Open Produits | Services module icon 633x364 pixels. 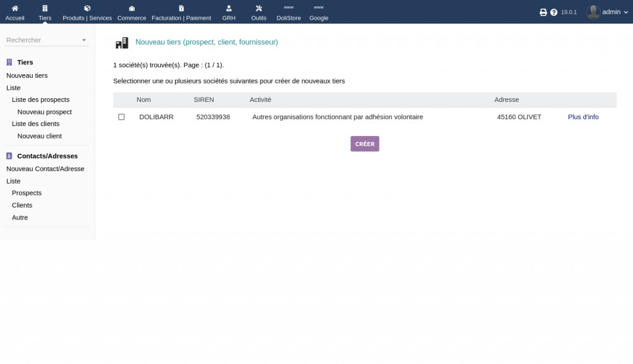[x=87, y=9]
